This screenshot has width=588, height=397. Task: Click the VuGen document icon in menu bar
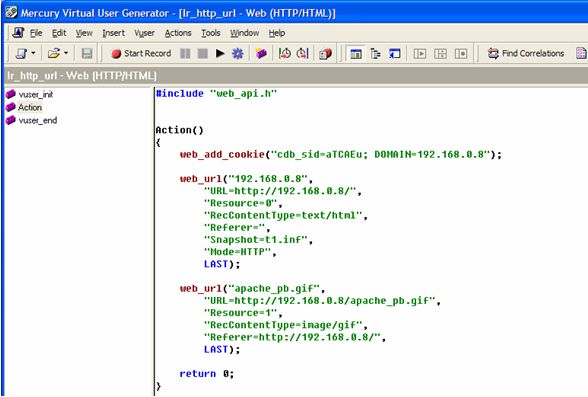(x=18, y=33)
